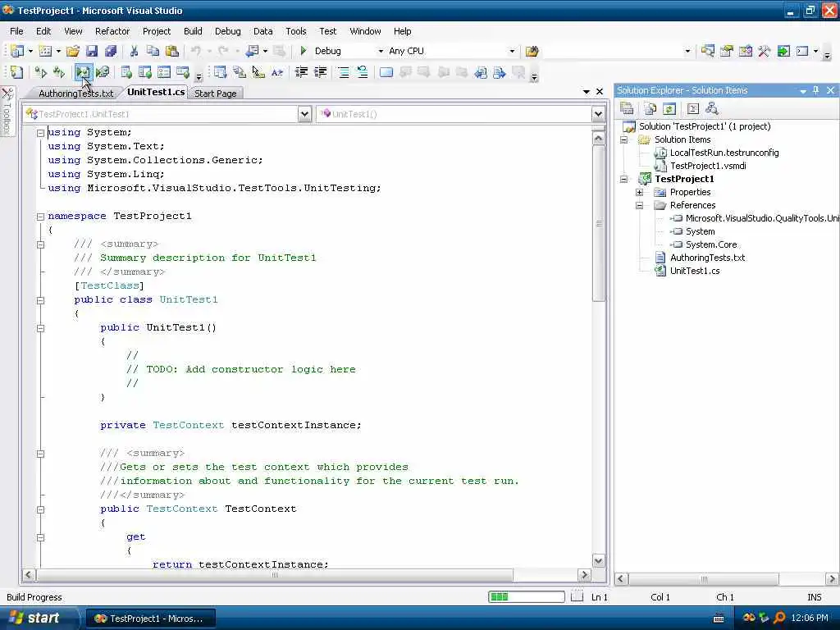
Task: Click the editor vertical scrollbar thumb
Action: (598, 223)
